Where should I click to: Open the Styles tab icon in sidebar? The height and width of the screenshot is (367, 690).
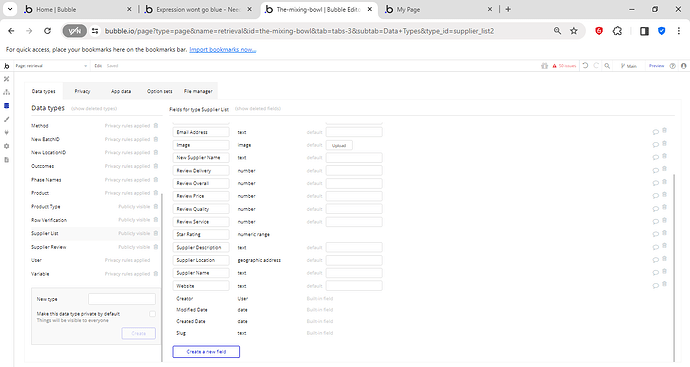click(x=6, y=119)
